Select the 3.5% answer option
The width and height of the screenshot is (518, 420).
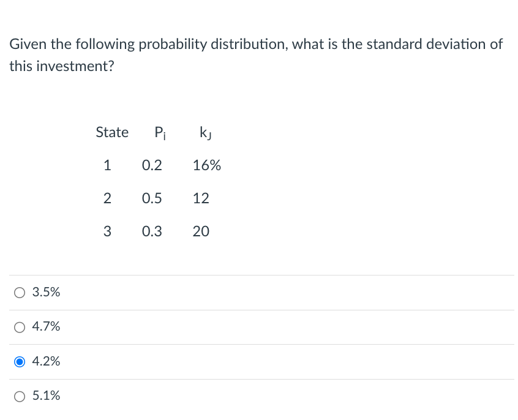point(19,292)
